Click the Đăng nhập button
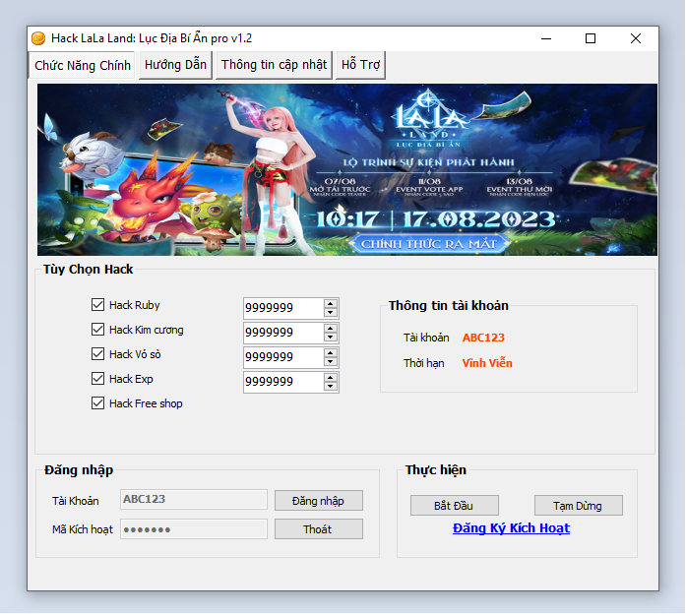Screen dimensions: 686x616 click(x=318, y=501)
